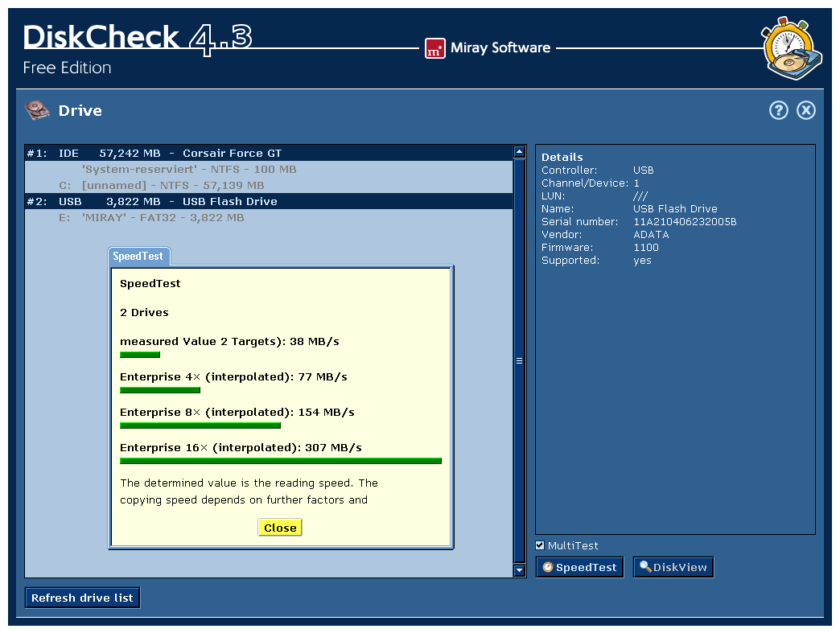
Task: Click the DiskCheck stopwatch logo icon
Action: 792,48
